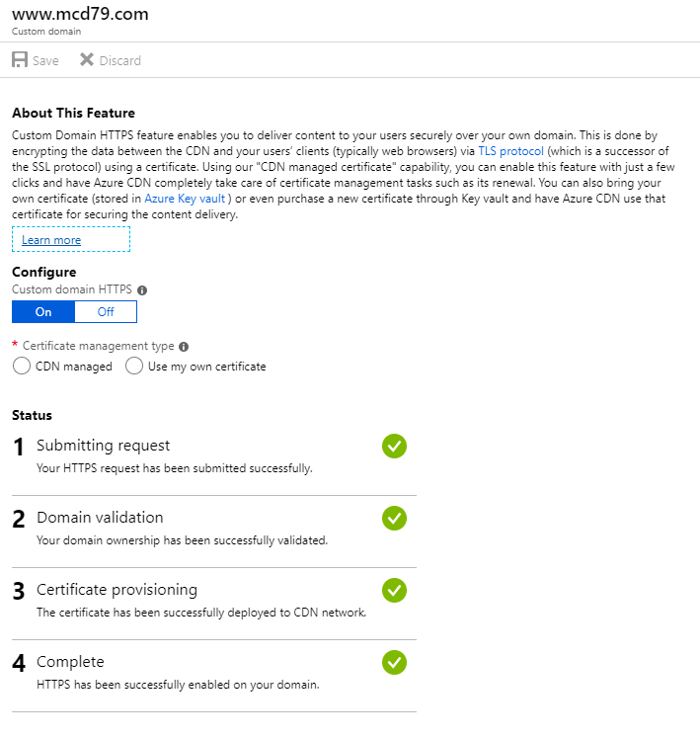
Task: Click the Certificate provisioning status heading
Action: [x=117, y=590]
